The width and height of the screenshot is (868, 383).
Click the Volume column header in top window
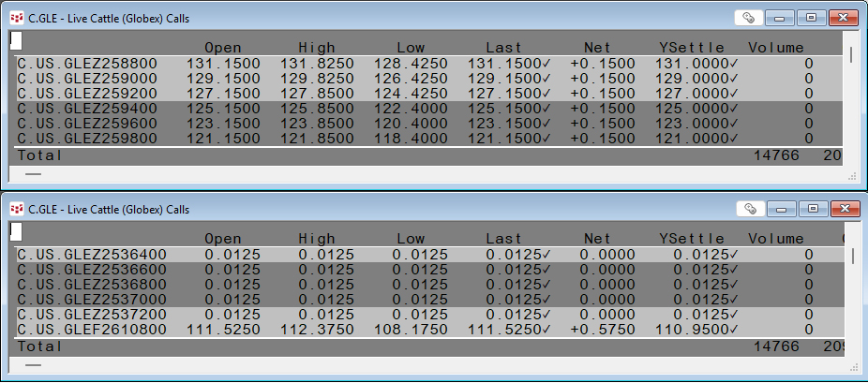(775, 47)
